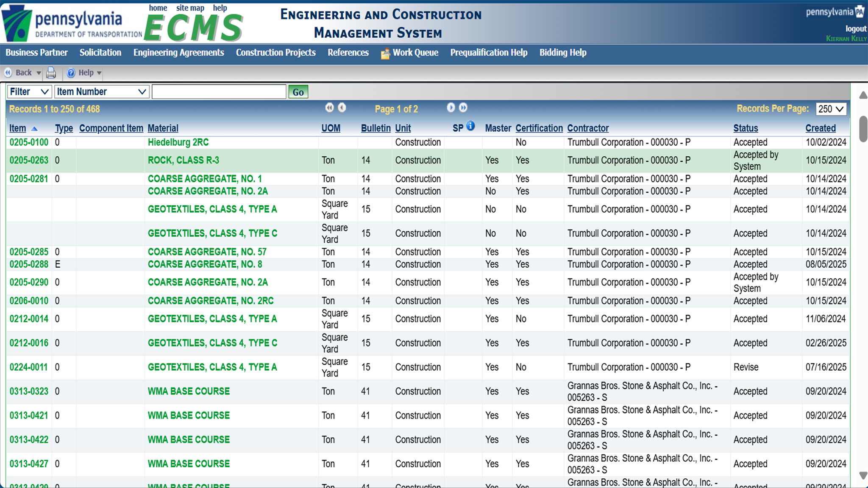Open the Prequalification Help menu

[x=489, y=53]
